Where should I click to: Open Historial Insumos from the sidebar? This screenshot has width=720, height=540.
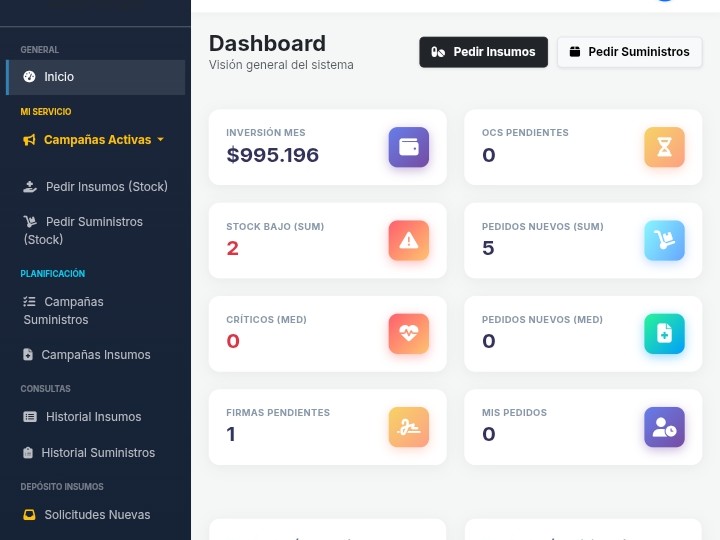93,417
